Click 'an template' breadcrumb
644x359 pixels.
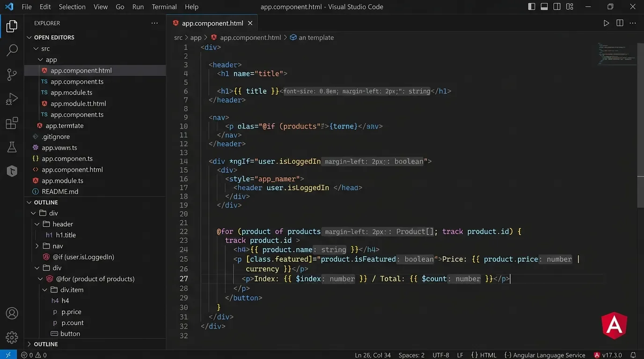pyautogui.click(x=312, y=37)
